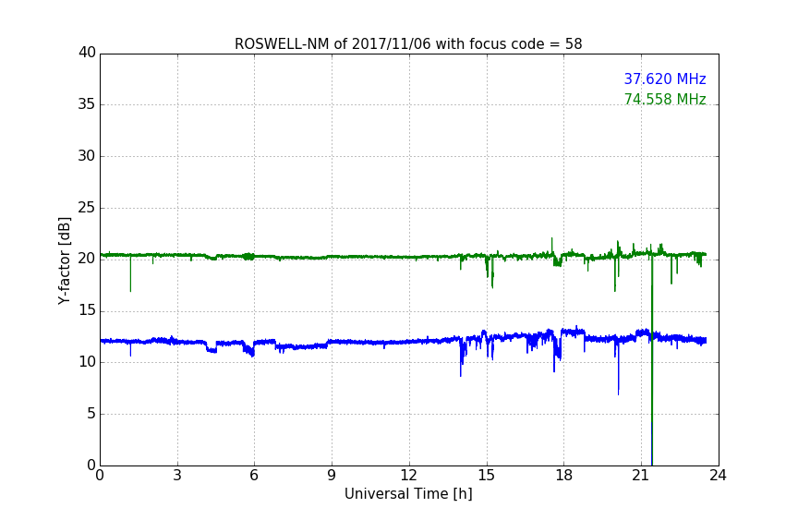
Task: Click the y-axis tick label "30"
Action: point(87,156)
